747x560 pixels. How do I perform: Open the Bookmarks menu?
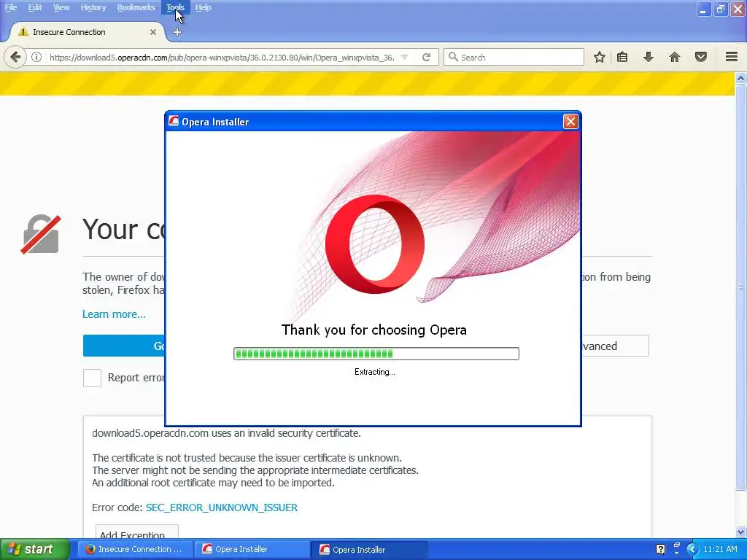point(136,7)
